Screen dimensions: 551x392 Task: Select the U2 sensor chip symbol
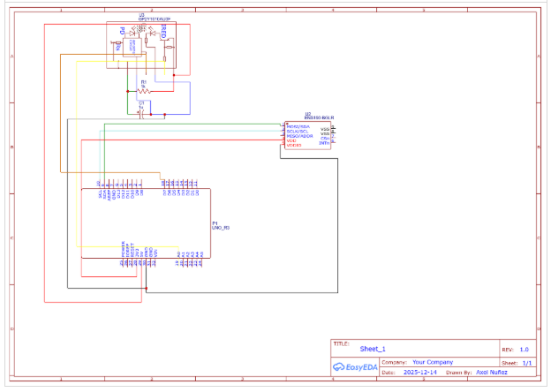pos(306,135)
